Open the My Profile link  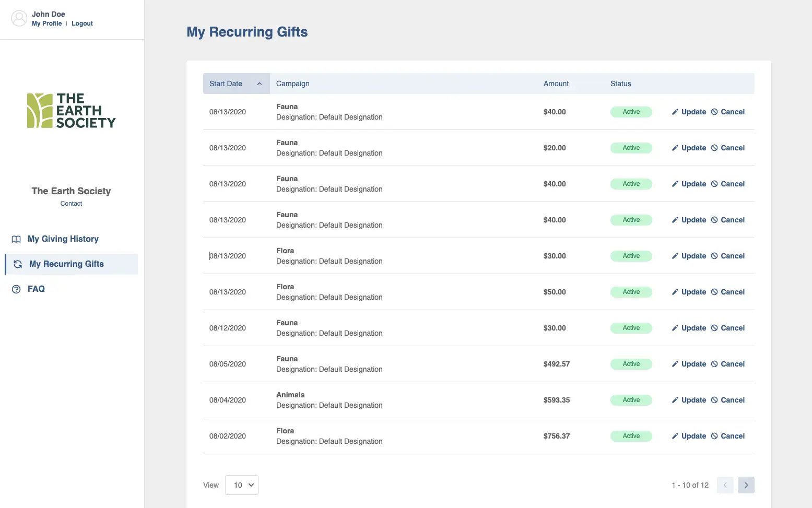coord(46,23)
